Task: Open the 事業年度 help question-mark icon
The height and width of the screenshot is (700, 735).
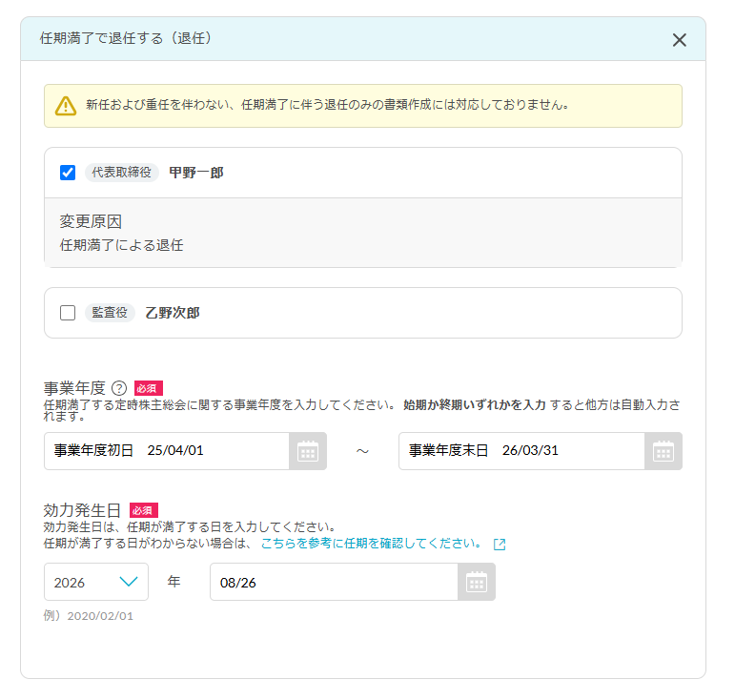Action: coord(119,388)
